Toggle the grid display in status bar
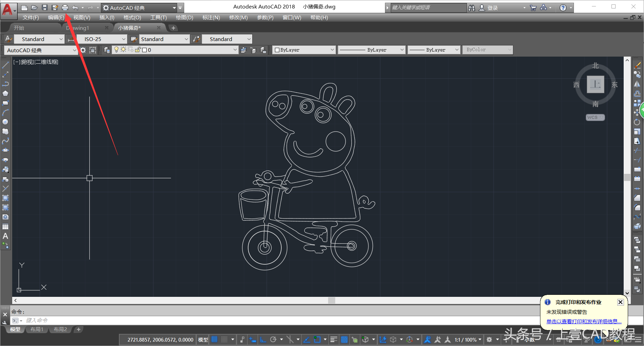This screenshot has width=644, height=346. coord(214,339)
